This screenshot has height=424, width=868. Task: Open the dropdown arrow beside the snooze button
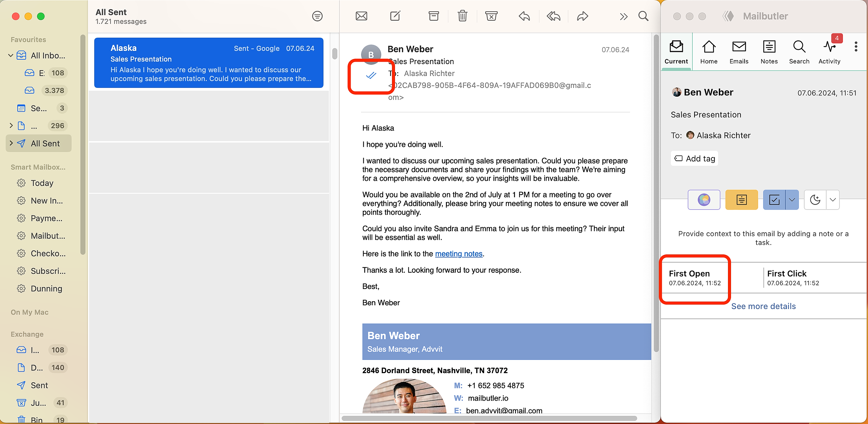click(833, 200)
